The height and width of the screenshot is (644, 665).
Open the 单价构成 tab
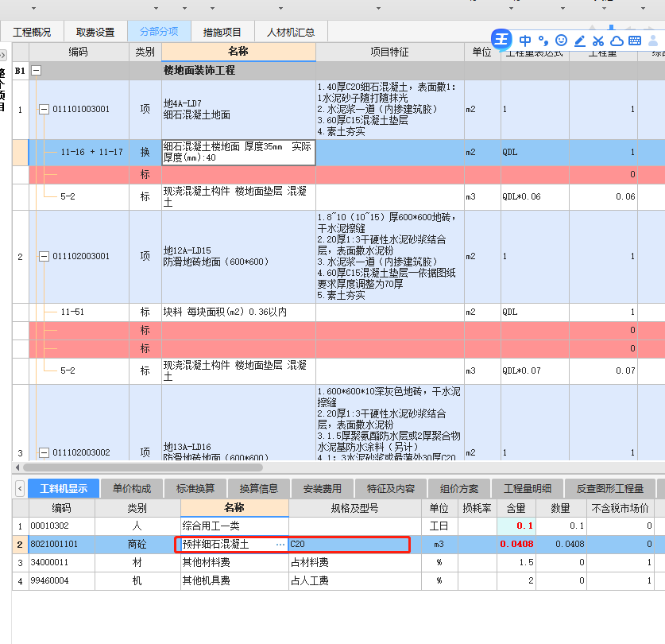click(132, 489)
